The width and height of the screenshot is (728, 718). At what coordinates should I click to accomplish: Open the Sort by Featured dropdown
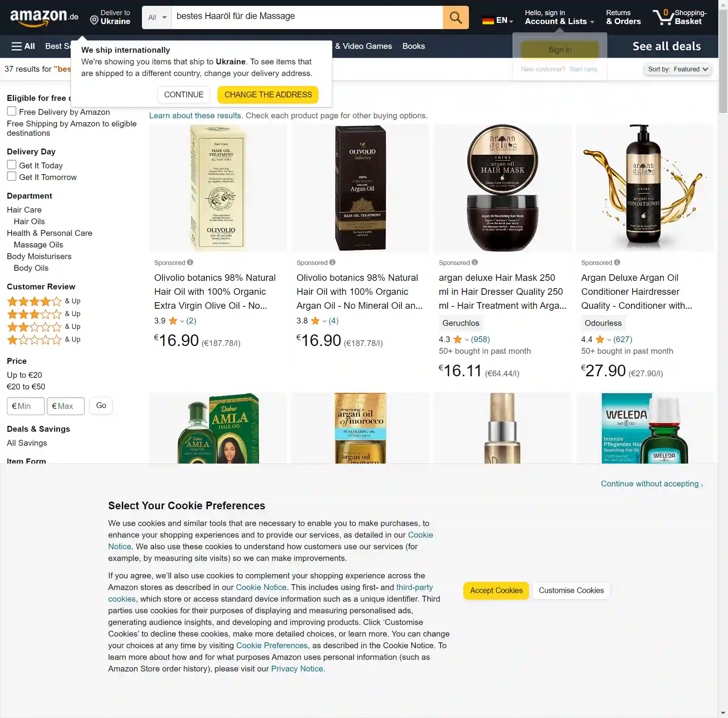point(678,69)
